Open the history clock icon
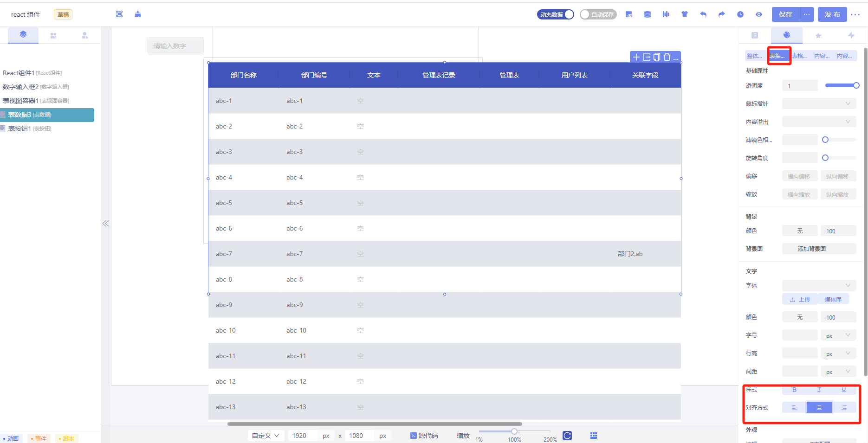This screenshot has width=868, height=443. 740,14
